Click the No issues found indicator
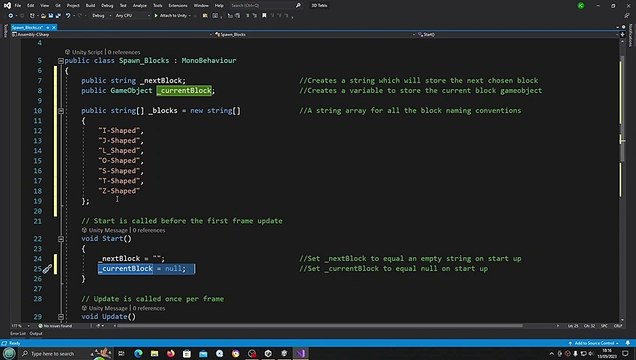Viewport: 636px width, 360px height. point(55,326)
